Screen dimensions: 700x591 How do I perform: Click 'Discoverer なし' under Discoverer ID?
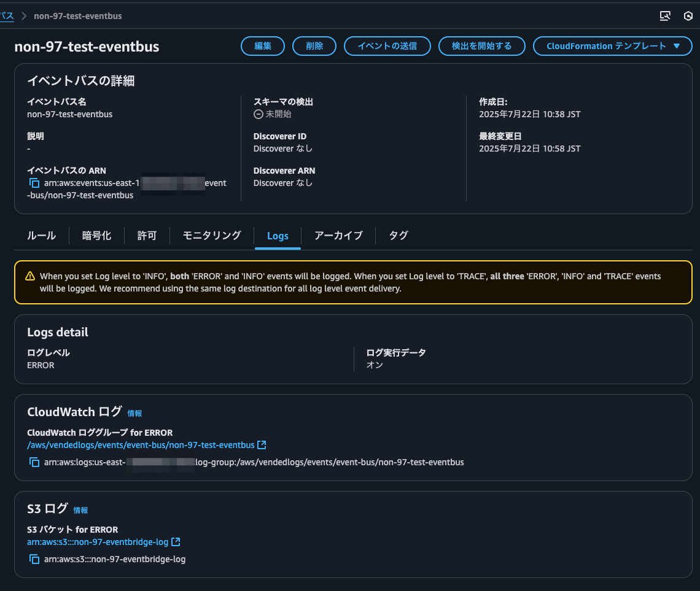coord(283,149)
